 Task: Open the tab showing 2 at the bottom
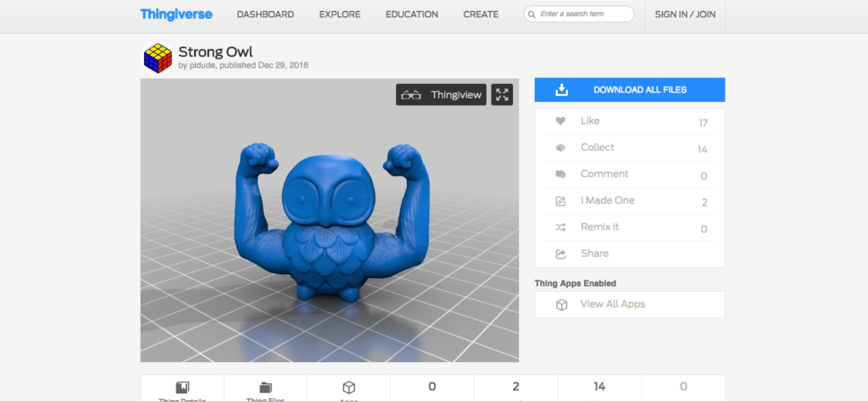click(x=516, y=390)
